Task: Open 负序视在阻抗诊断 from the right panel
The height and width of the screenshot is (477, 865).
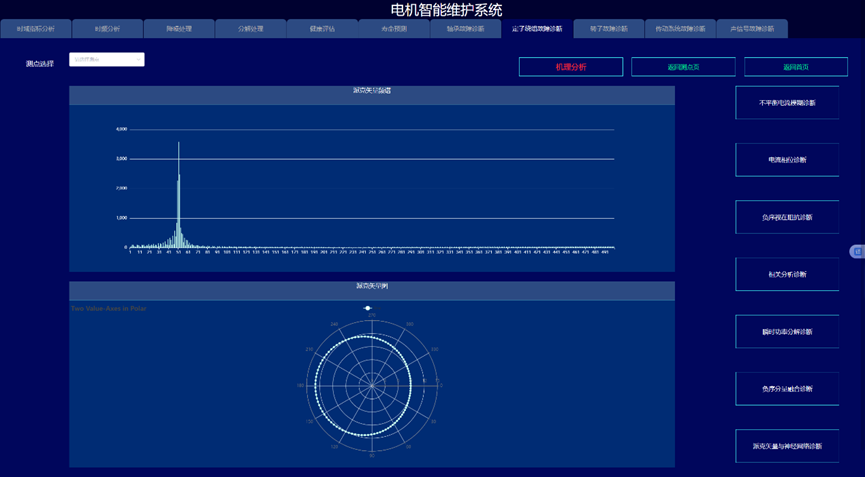Action: 787,217
